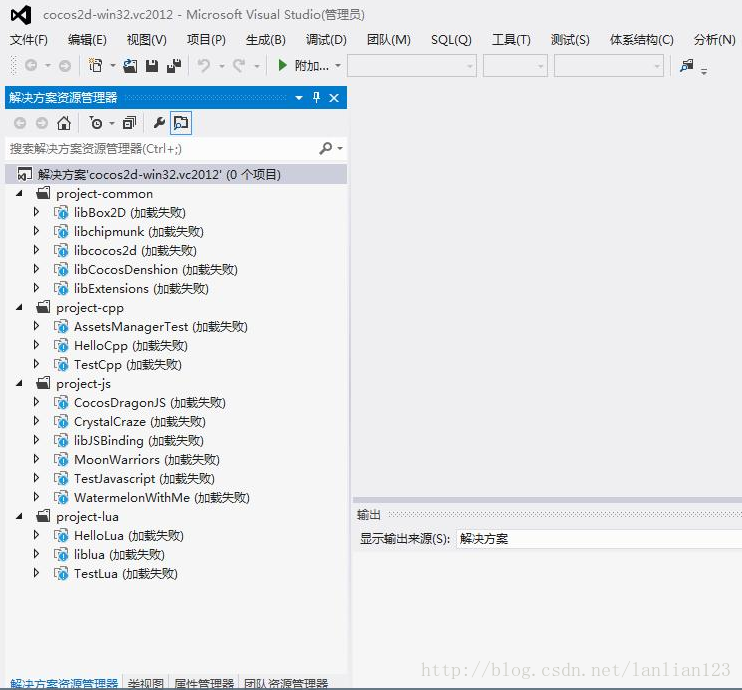Click the Properties wrench icon

(159, 124)
